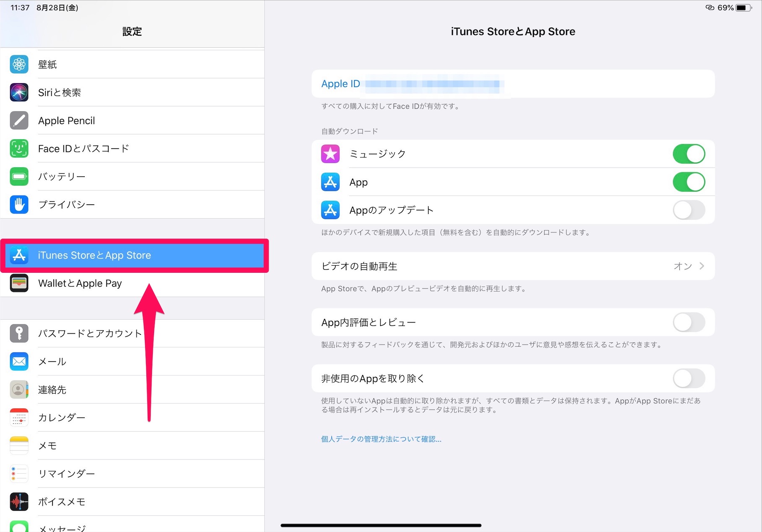Image resolution: width=762 pixels, height=532 pixels.
Task: Open 壁紙 settings row
Action: click(x=132, y=64)
